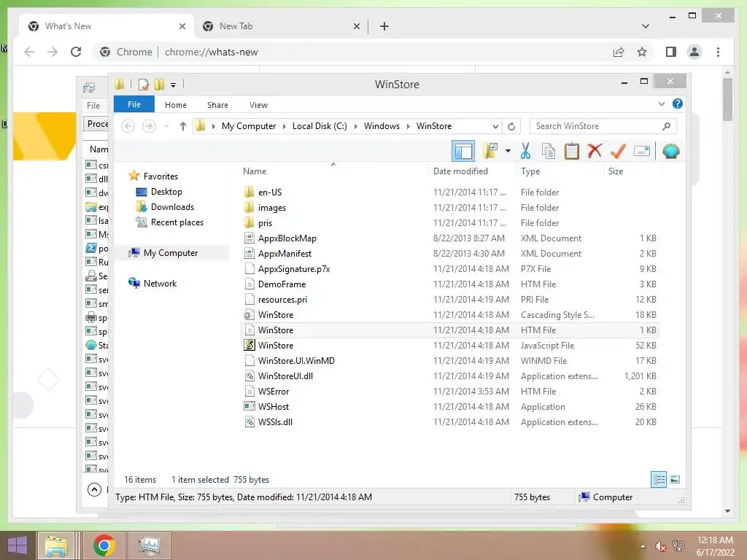Open the Home ribbon tab
Image resolution: width=747 pixels, height=560 pixels.
[x=176, y=105]
